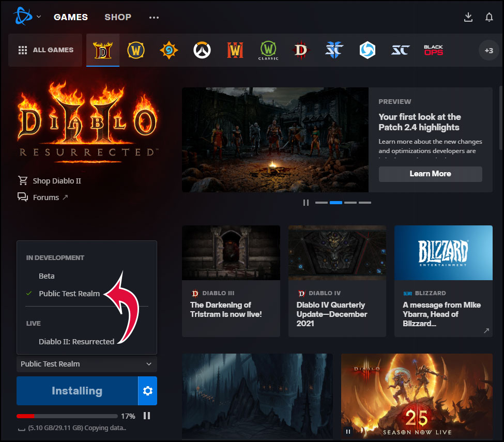Screen dimensions: 504x442
Task: Go to third carousel slide indicator
Action: coord(350,203)
